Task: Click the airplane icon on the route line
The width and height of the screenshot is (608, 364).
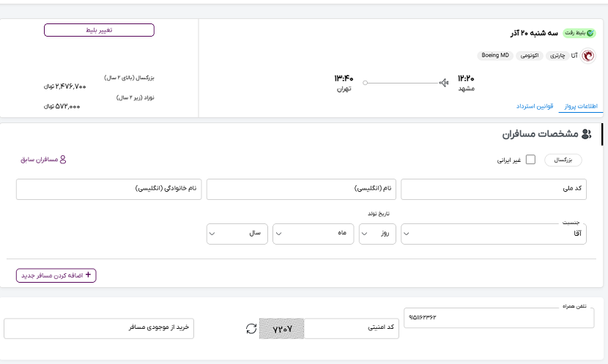Action: coord(442,83)
